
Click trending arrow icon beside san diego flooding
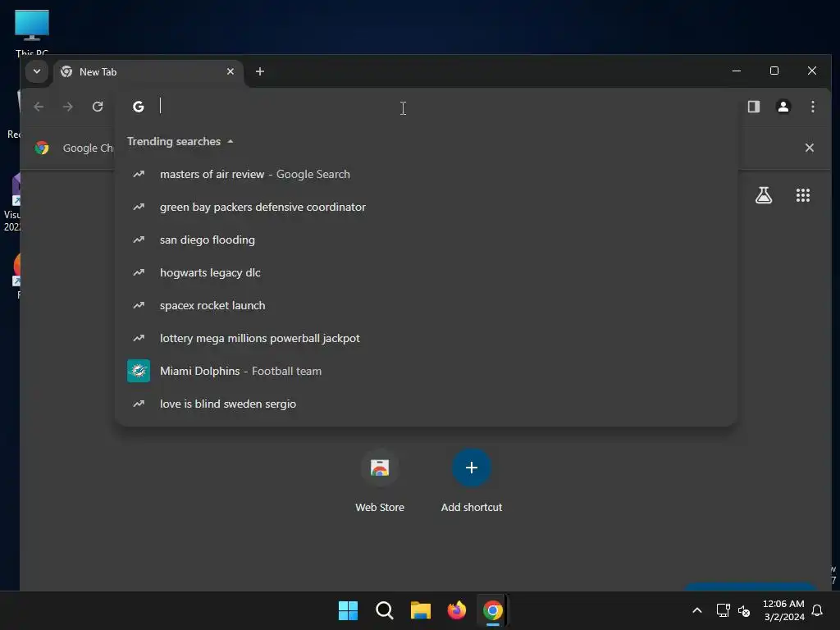(x=139, y=240)
